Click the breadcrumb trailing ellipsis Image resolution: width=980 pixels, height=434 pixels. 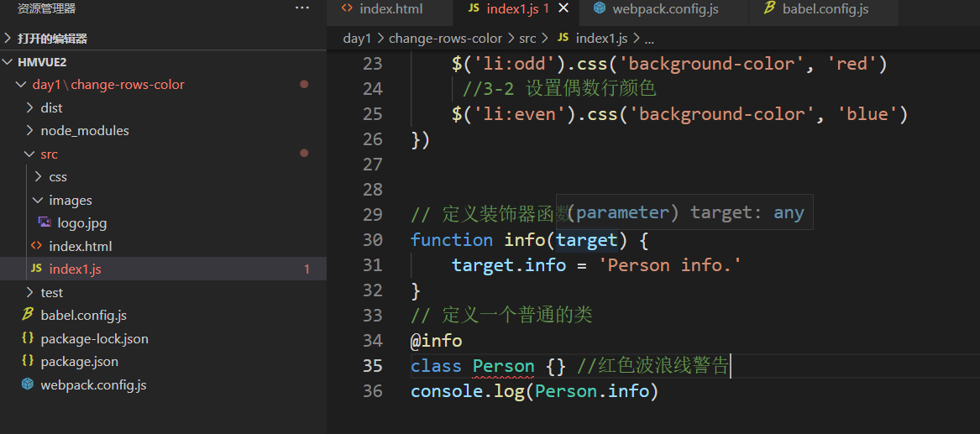click(649, 39)
